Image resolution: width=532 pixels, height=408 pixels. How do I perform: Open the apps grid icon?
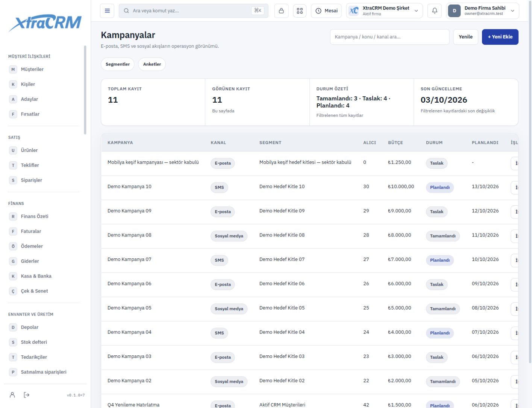(x=300, y=11)
